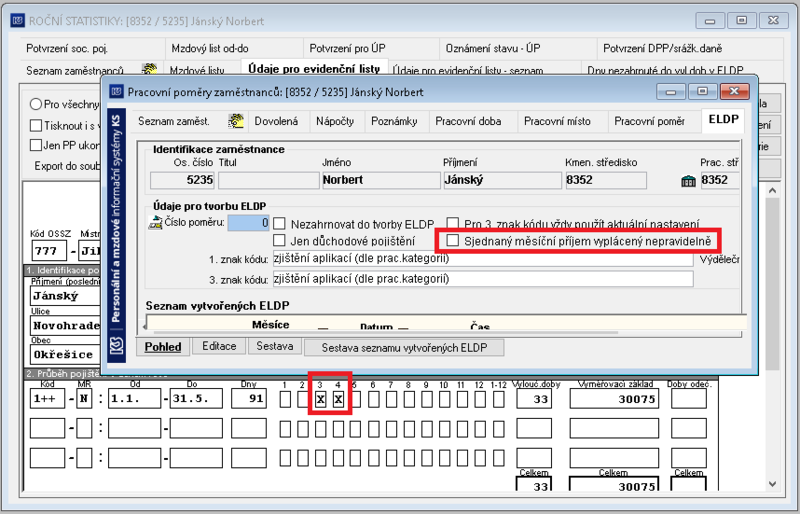This screenshot has height=514, width=800.
Task: Switch to the Nápočty tab
Action: click(335, 121)
